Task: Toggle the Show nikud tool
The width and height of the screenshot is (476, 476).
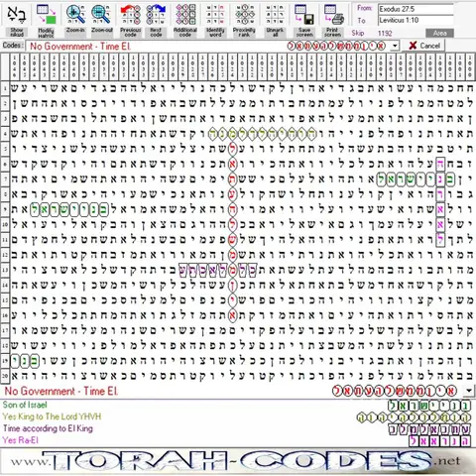Action: click(17, 21)
